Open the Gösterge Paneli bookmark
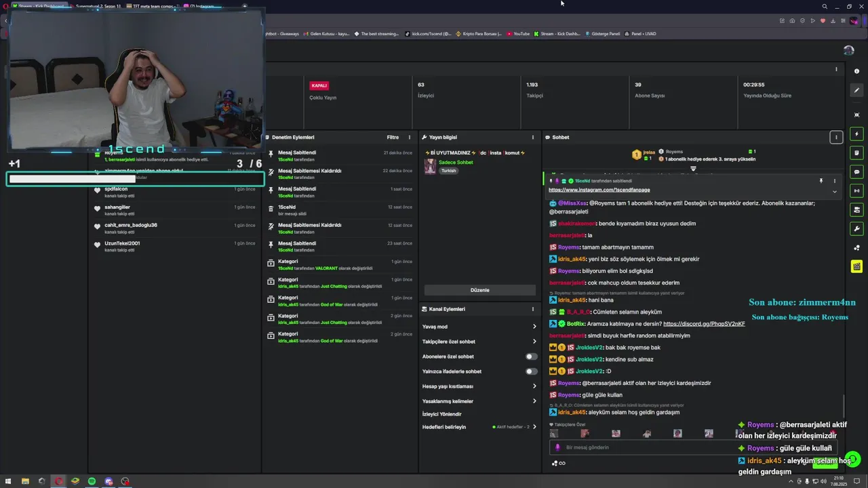The image size is (868, 488). click(x=602, y=33)
